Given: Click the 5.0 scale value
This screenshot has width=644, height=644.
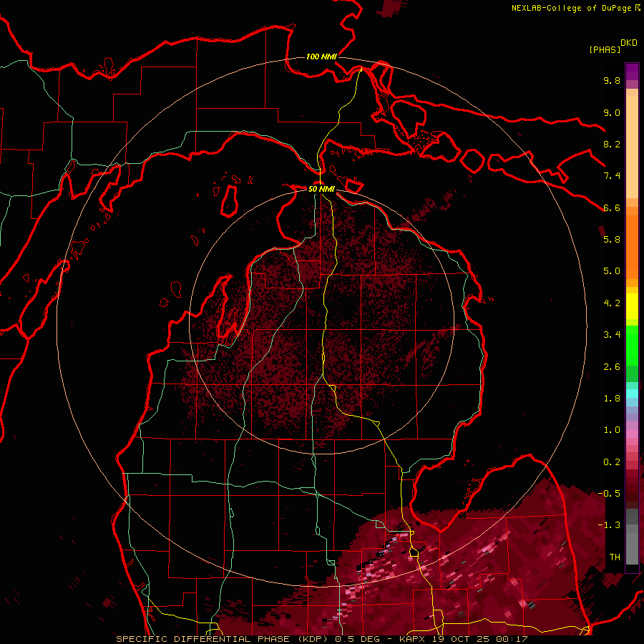Looking at the screenshot, I should tap(612, 271).
